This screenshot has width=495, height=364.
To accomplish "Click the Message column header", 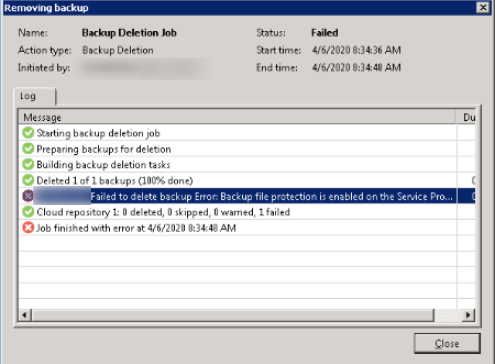I will click(237, 117).
